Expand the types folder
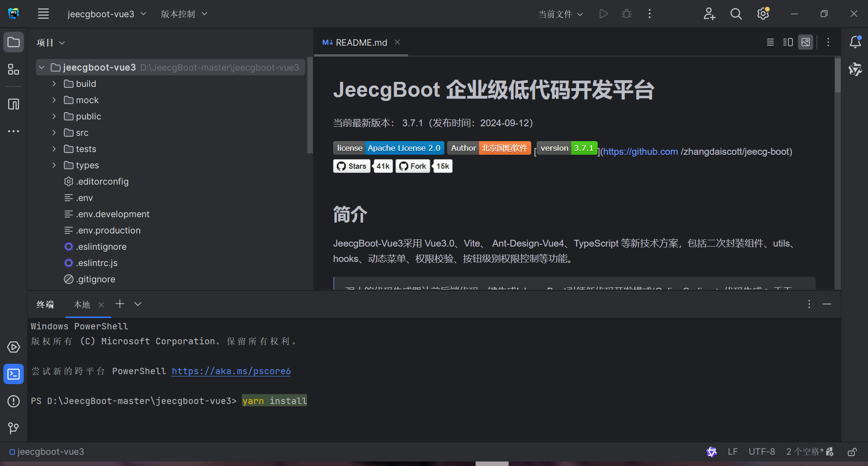The image size is (868, 466). [x=54, y=165]
